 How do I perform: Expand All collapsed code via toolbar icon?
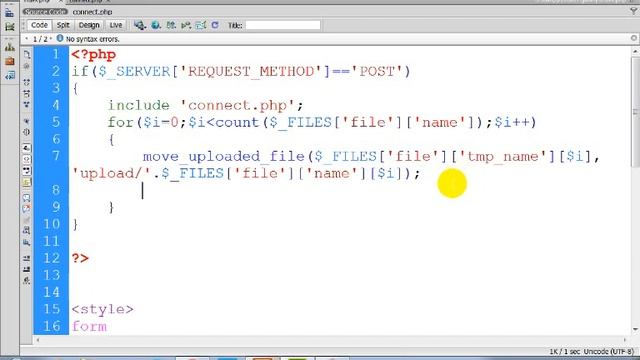tap(27, 105)
